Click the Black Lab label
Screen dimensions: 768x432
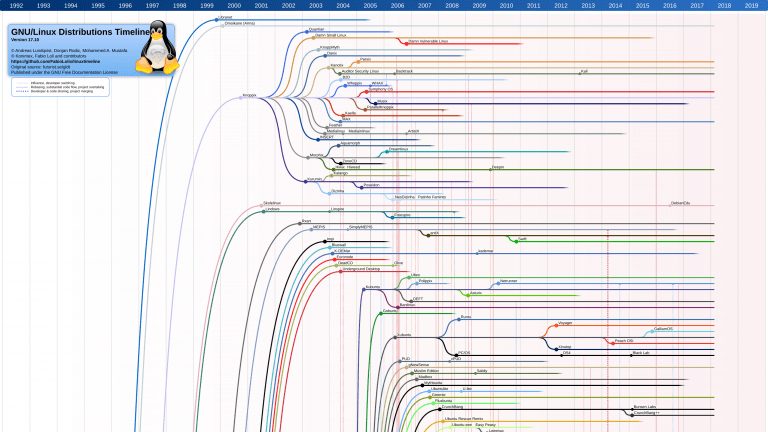(x=641, y=353)
